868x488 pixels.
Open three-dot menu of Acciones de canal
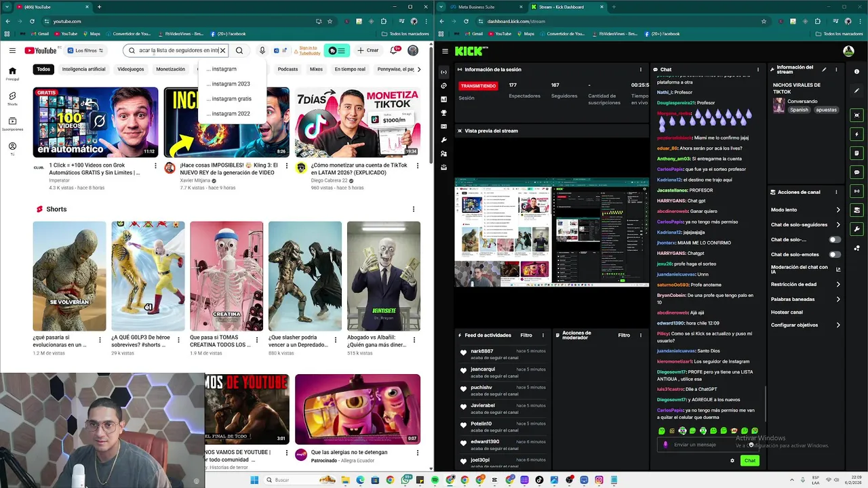837,192
